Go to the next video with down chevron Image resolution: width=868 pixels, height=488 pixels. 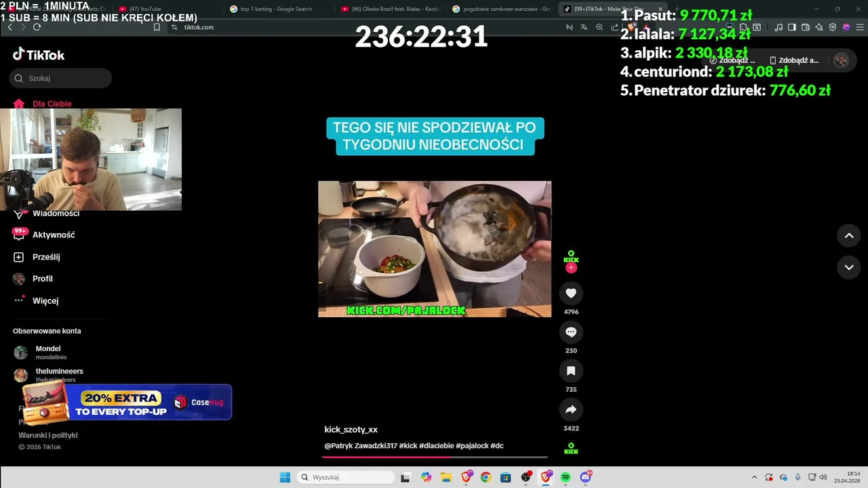click(849, 267)
